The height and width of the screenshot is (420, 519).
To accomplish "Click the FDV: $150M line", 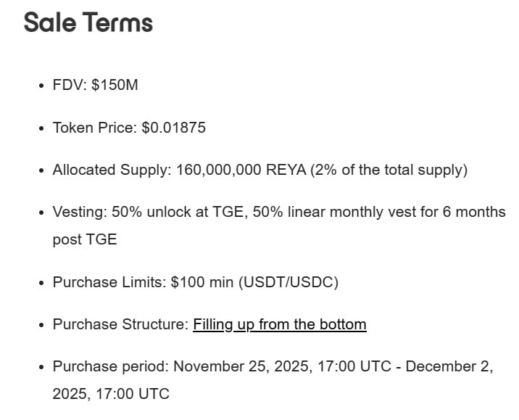I will click(x=95, y=85).
